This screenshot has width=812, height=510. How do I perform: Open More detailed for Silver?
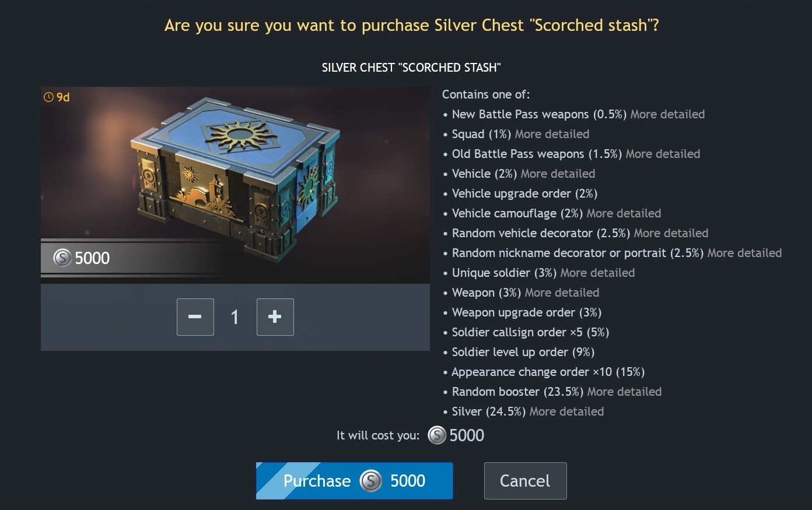pyautogui.click(x=566, y=411)
